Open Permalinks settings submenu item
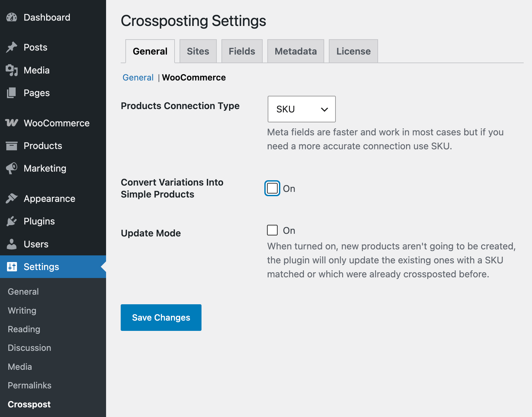This screenshot has height=417, width=532. click(30, 385)
